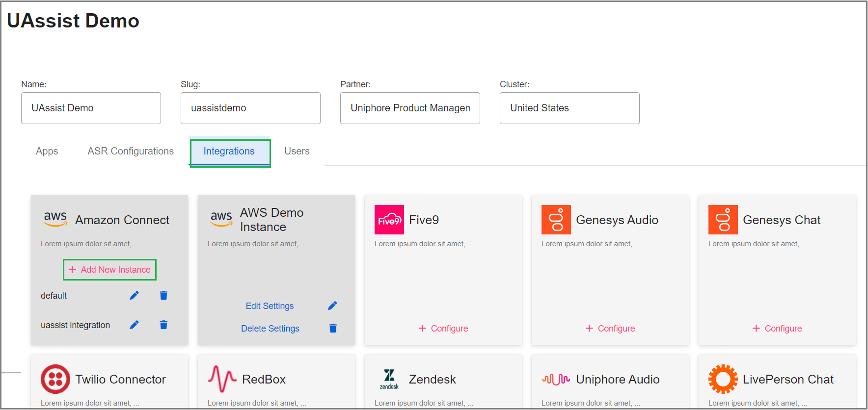Delete the default instance trash icon
This screenshot has height=410, width=868.
point(163,295)
